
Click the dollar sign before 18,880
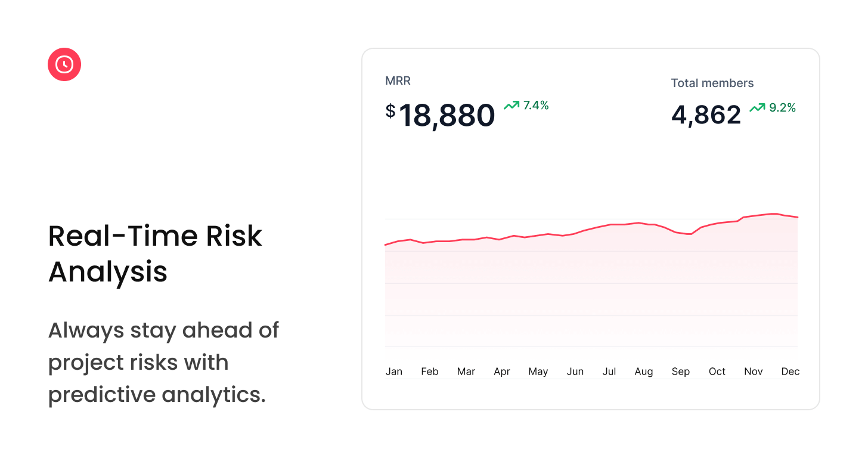[390, 111]
